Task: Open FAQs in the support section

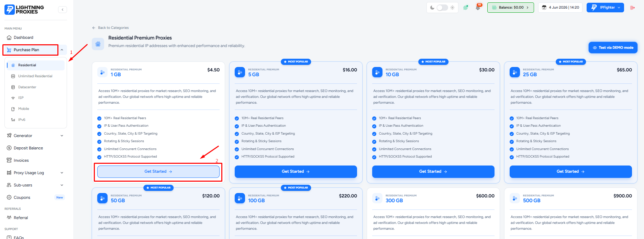Action: coord(19,237)
